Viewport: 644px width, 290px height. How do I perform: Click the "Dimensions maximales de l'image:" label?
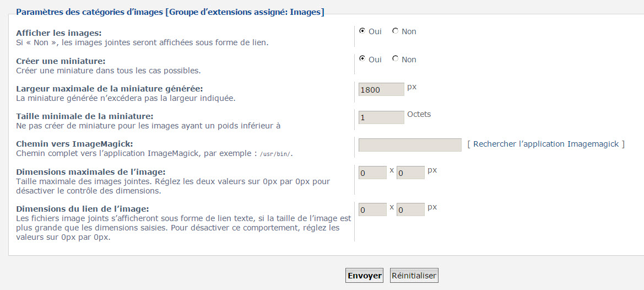[91, 171]
